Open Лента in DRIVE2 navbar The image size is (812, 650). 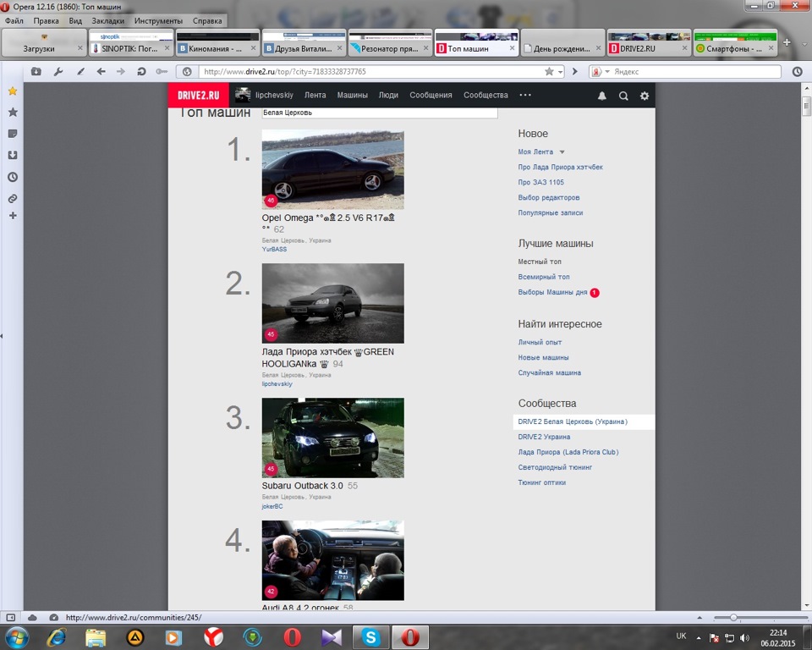315,95
